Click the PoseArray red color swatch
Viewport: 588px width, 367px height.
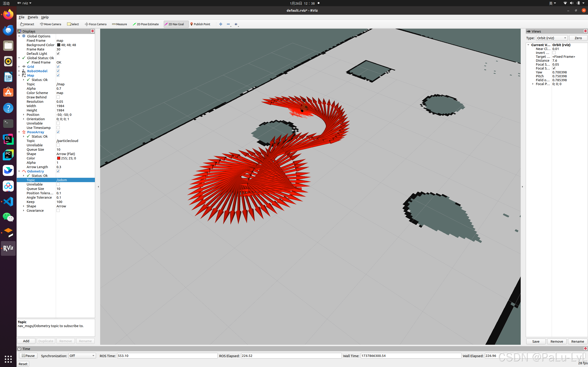point(59,158)
